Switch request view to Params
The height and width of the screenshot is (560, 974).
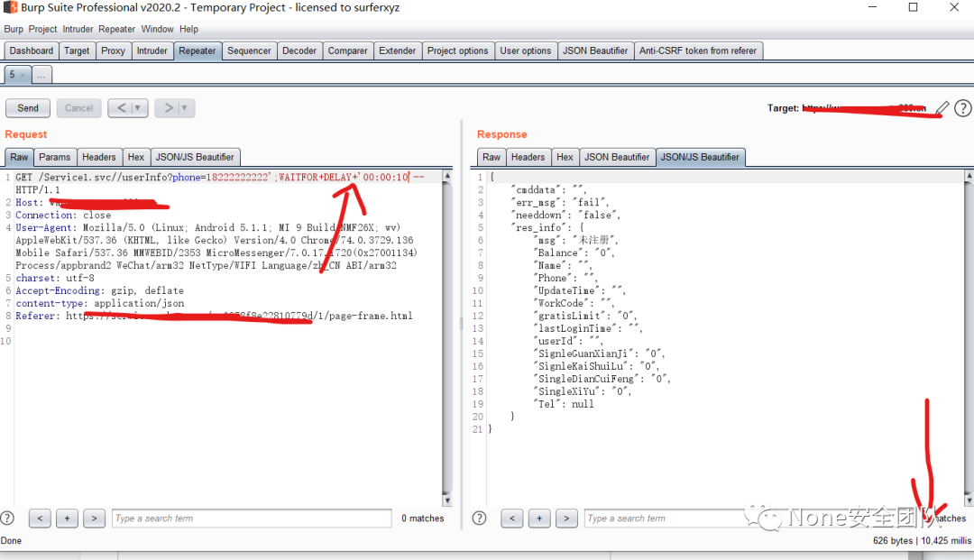tap(55, 157)
